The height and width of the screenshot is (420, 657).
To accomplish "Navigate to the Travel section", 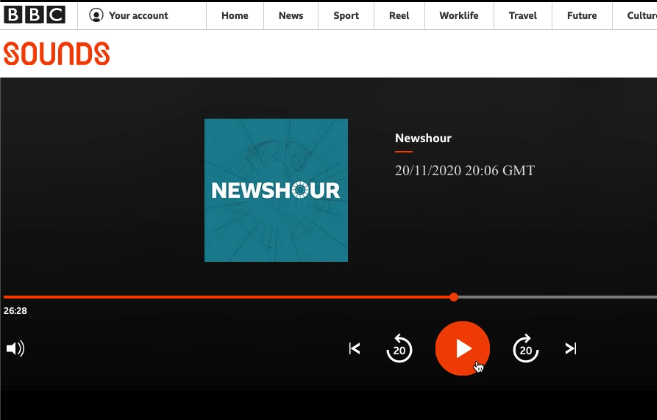I will pos(522,16).
